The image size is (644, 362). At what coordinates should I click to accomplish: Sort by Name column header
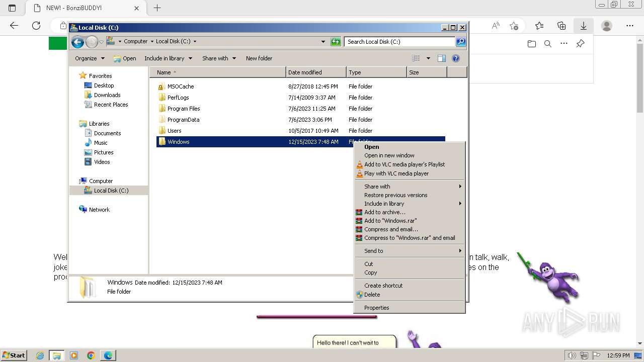(x=217, y=72)
